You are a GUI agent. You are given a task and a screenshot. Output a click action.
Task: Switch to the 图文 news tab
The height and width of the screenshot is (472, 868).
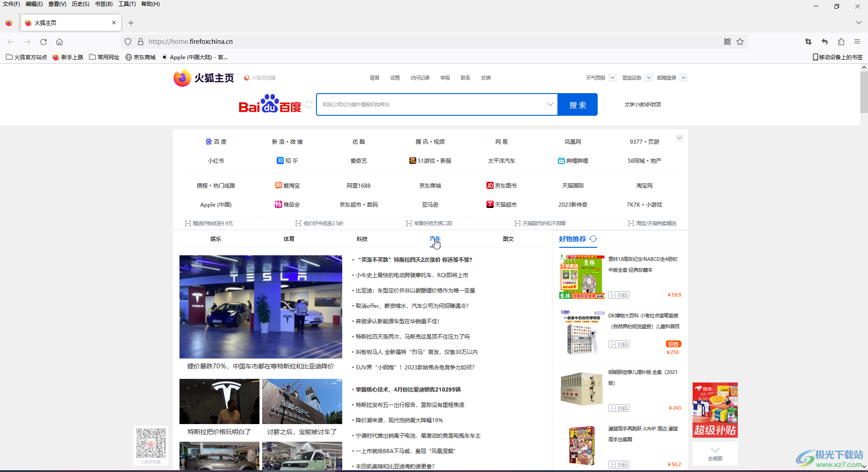click(509, 239)
